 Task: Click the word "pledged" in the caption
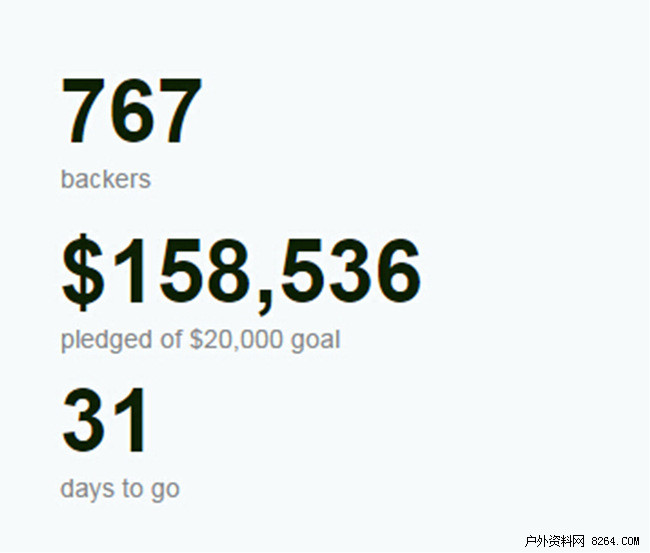click(108, 341)
